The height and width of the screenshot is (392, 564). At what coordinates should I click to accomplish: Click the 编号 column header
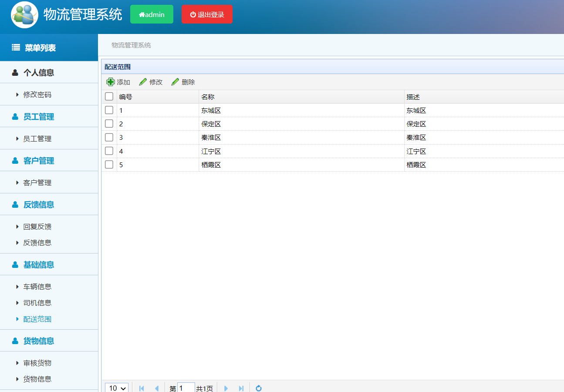(158, 97)
